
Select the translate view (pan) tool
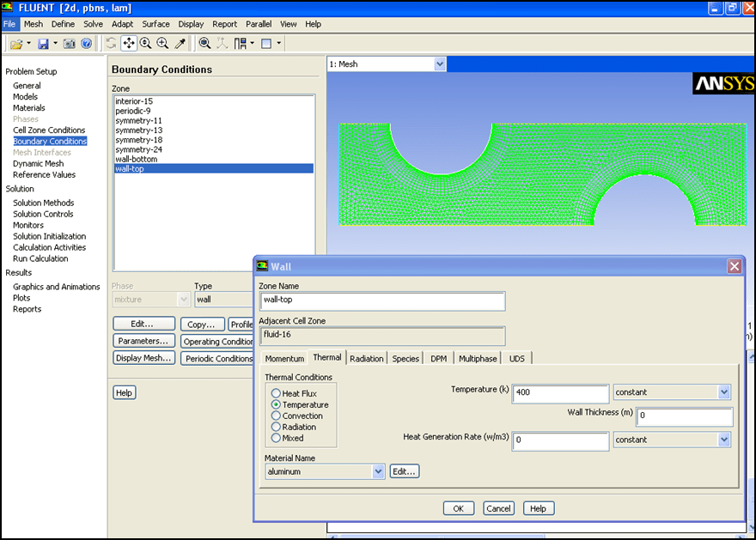click(x=128, y=43)
